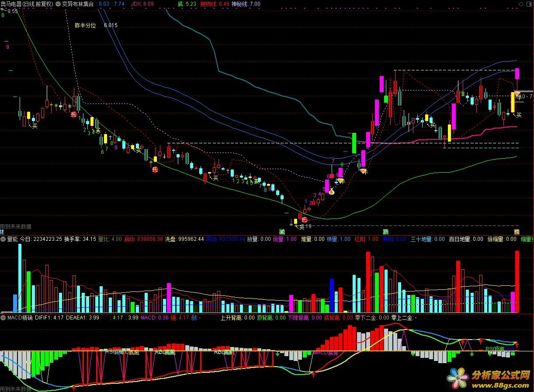
Task: Click the 红阳: 1.00 value
Action: click(x=367, y=239)
